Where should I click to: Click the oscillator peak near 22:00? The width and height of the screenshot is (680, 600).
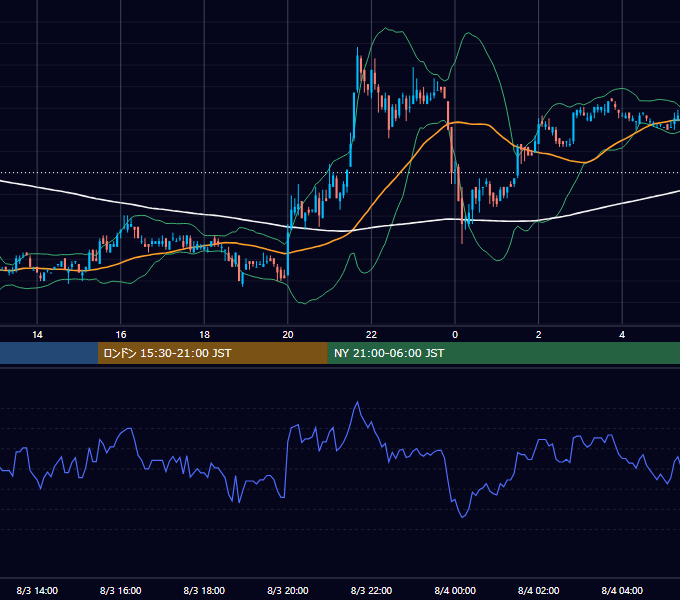tap(358, 402)
